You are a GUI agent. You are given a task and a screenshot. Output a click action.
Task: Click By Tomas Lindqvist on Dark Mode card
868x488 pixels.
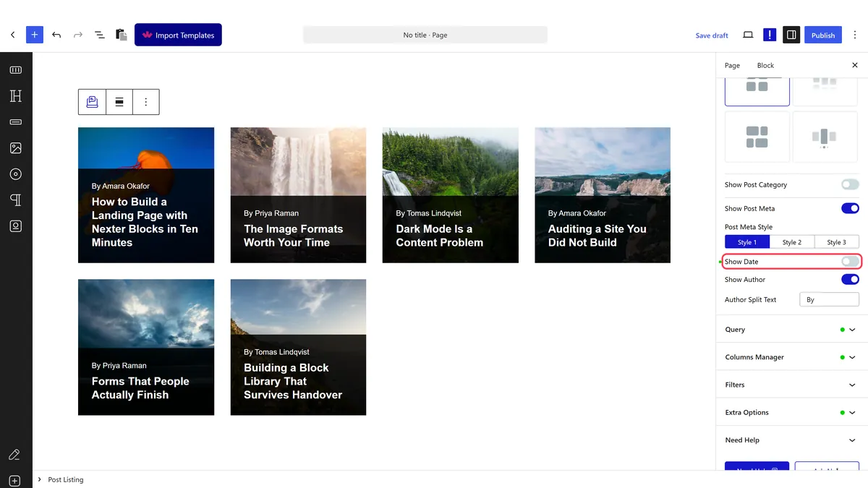[x=429, y=213]
